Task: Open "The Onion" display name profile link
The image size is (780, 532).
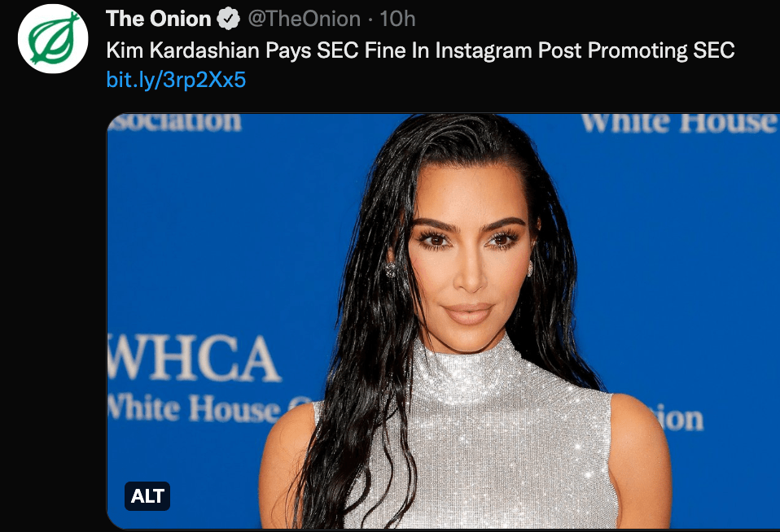Action: [159, 19]
